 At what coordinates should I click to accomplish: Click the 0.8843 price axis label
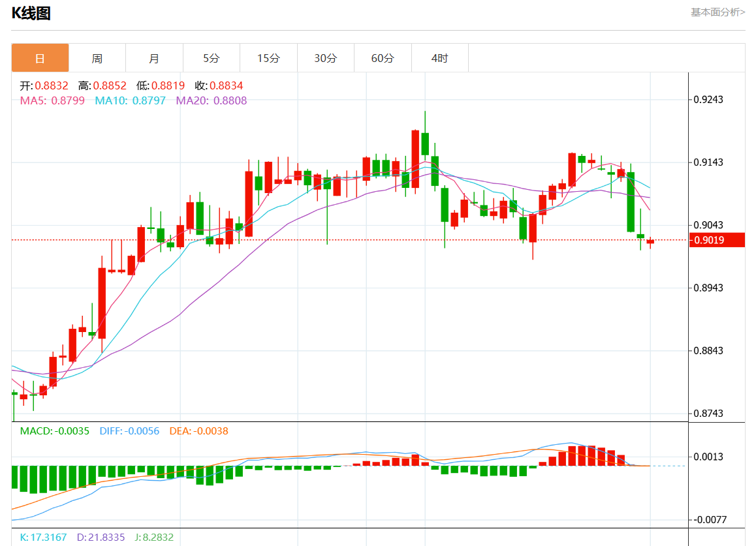coord(708,351)
